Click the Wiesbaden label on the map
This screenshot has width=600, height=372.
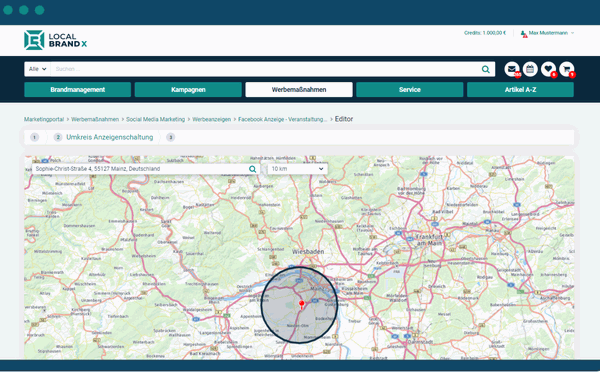(x=308, y=251)
